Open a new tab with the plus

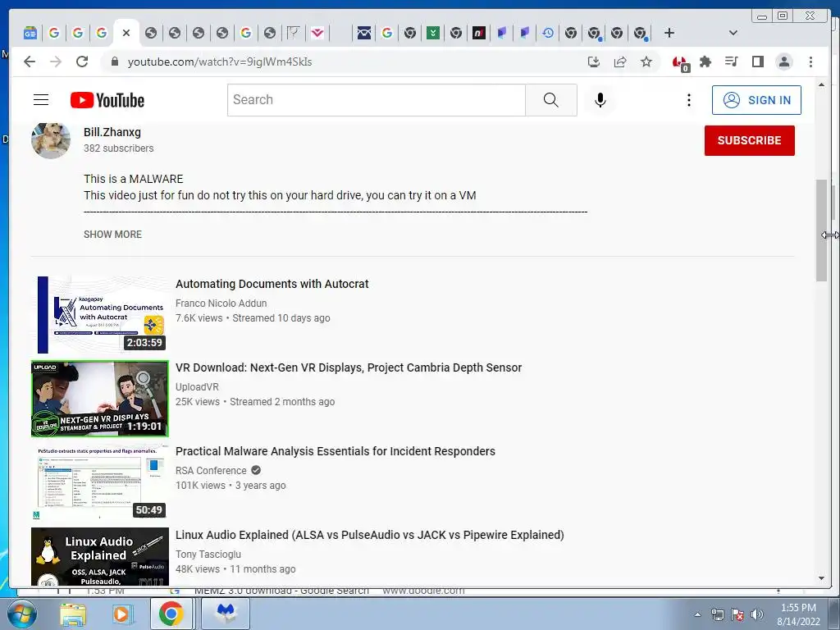pos(669,33)
